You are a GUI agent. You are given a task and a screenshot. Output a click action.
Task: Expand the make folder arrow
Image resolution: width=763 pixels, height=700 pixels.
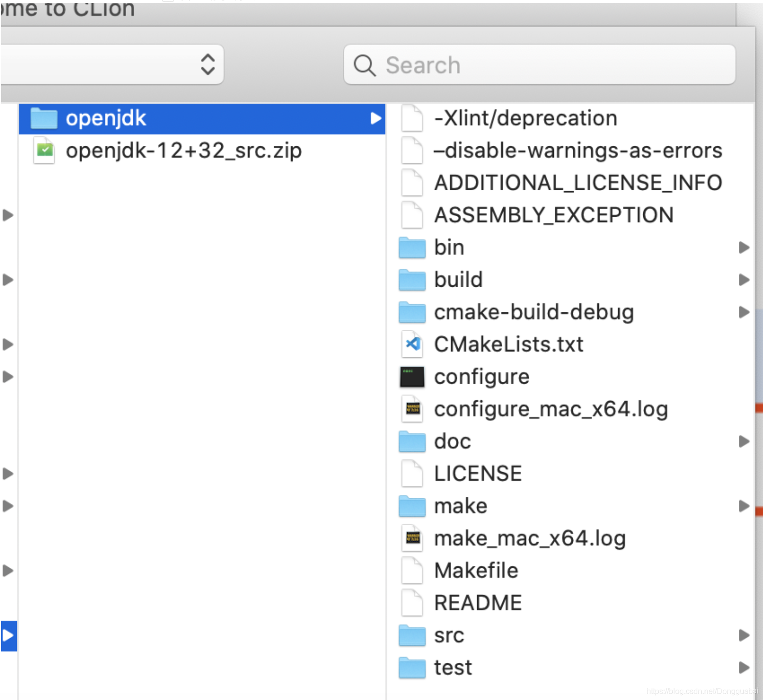pyautogui.click(x=744, y=506)
